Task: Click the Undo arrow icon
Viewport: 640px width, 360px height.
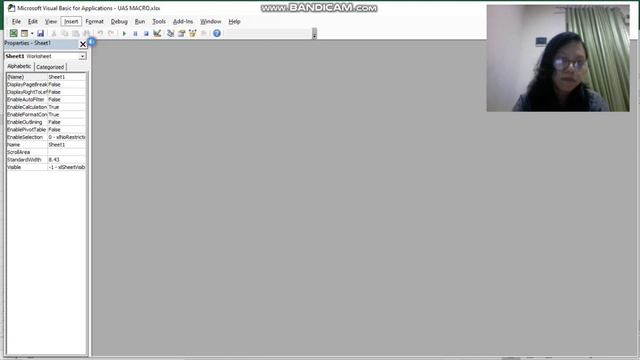Action: (100, 33)
